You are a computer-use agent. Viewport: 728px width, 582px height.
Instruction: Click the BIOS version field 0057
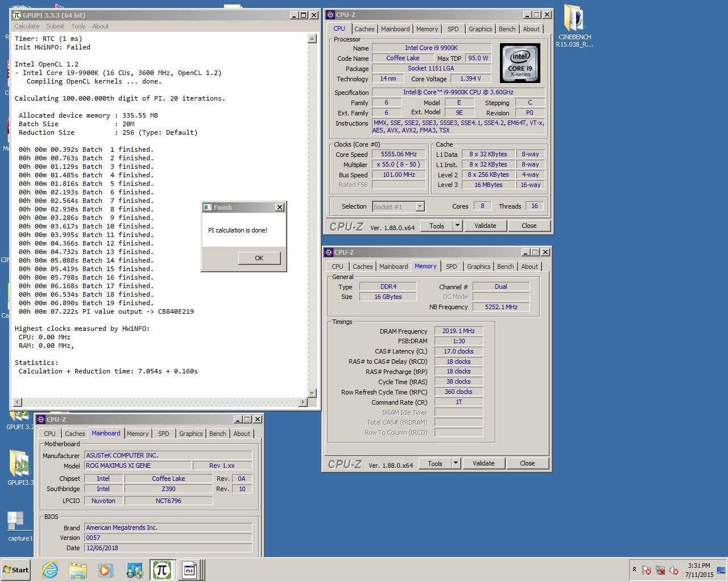tap(168, 538)
